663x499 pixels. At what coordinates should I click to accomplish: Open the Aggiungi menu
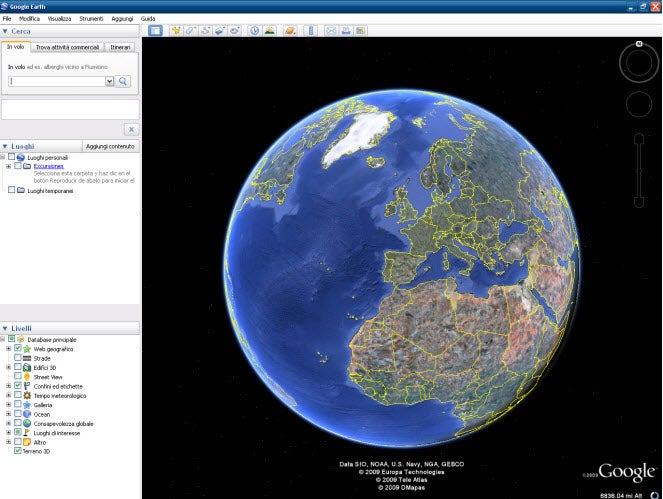coord(122,19)
